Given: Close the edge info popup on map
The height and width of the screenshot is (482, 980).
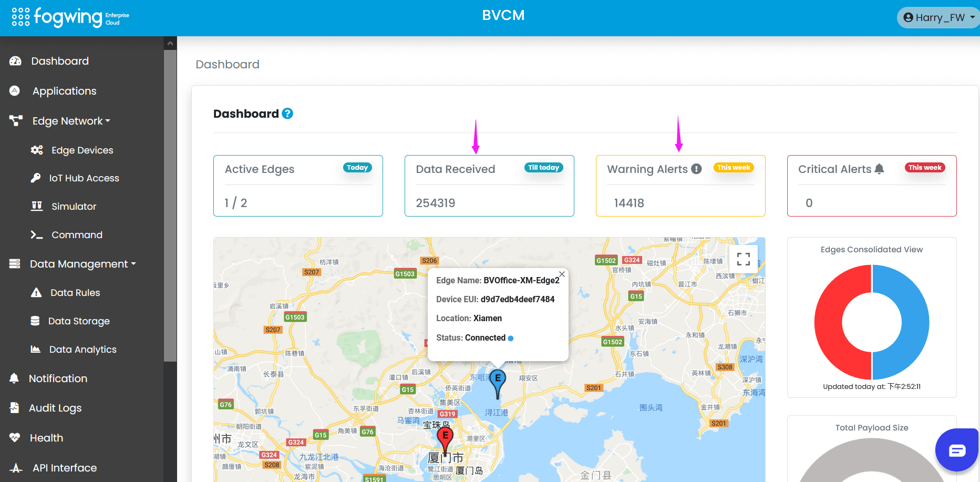Looking at the screenshot, I should point(562,274).
